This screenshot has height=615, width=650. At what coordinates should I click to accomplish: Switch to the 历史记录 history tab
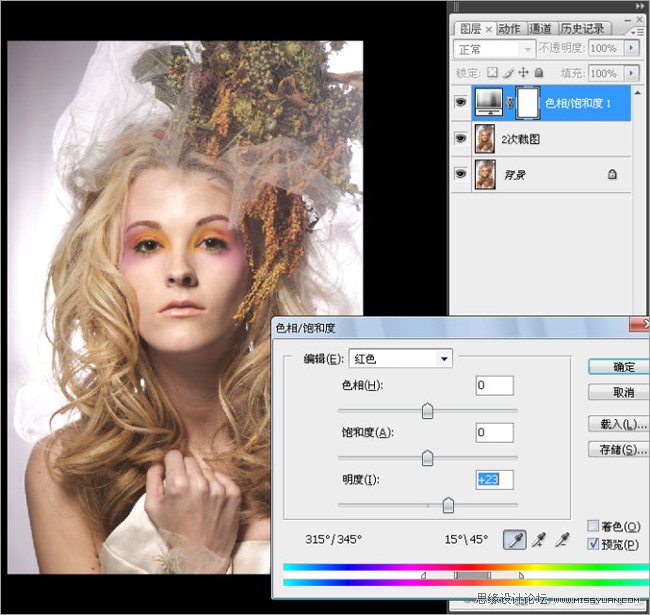(x=583, y=29)
